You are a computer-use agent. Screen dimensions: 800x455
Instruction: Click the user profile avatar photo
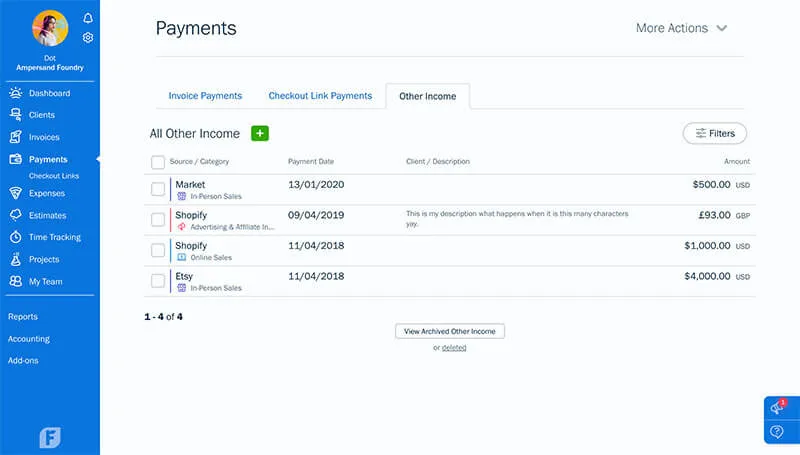(x=49, y=29)
